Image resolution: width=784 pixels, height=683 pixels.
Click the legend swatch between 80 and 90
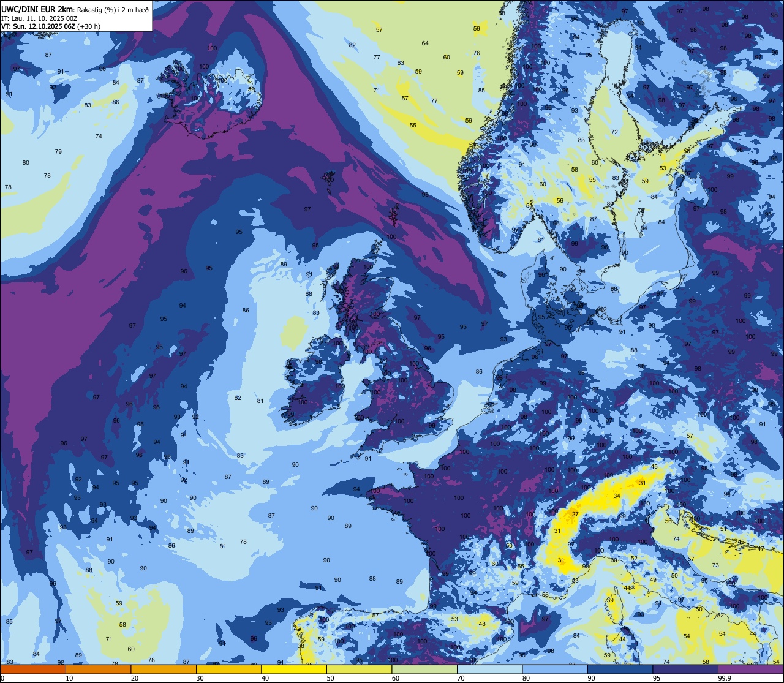click(x=556, y=670)
